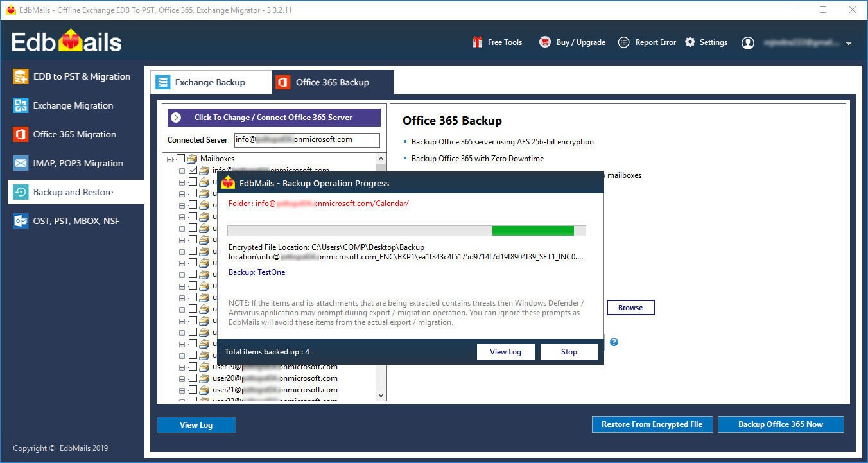Screen dimensions: 868x463
Task: Check the user19 mailbox checkbox
Action: 193,367
